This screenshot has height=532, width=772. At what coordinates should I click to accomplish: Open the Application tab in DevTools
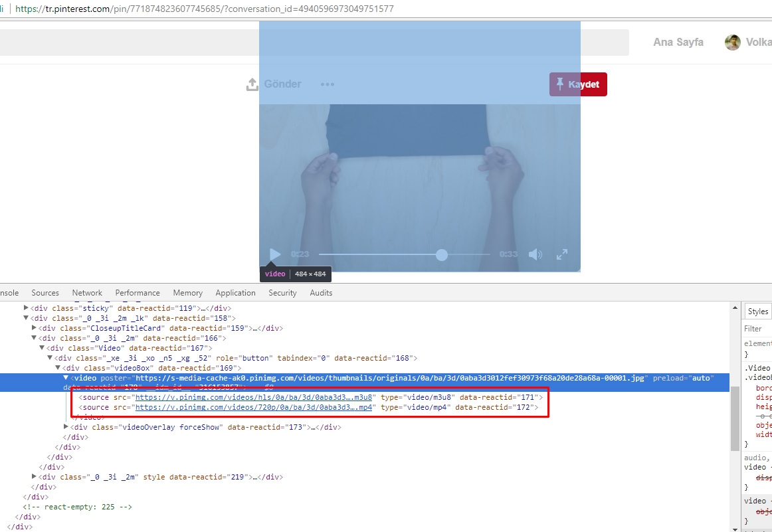(235, 293)
